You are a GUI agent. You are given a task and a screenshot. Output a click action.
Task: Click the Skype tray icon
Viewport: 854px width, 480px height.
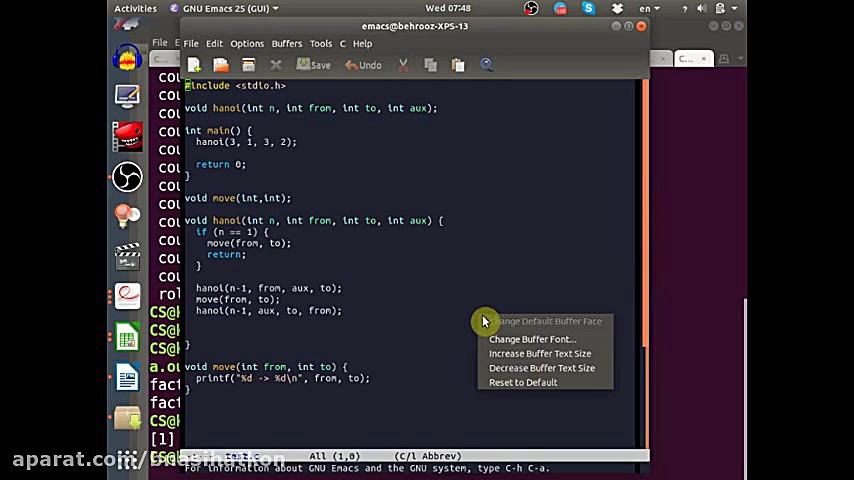tap(588, 8)
